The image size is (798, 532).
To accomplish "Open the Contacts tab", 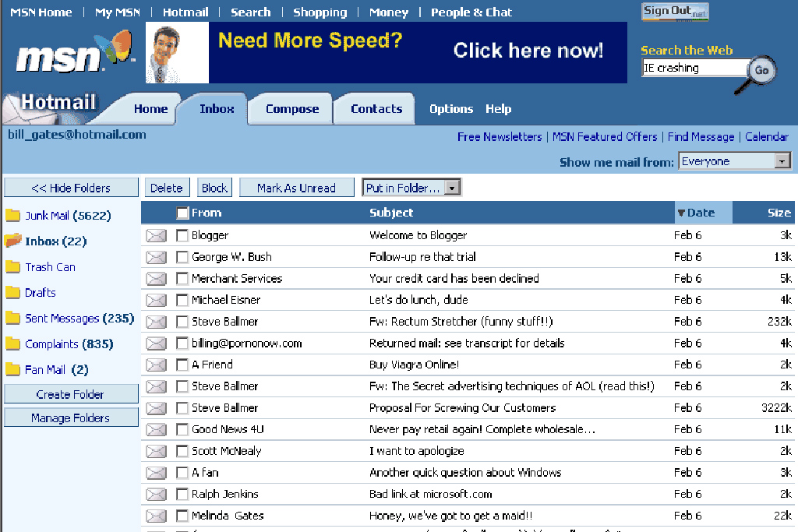I will [x=376, y=109].
